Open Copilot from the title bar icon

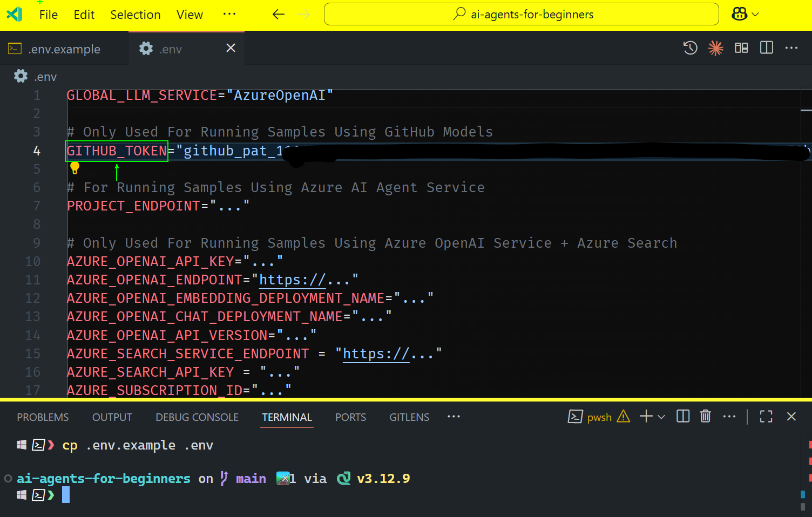pyautogui.click(x=739, y=14)
